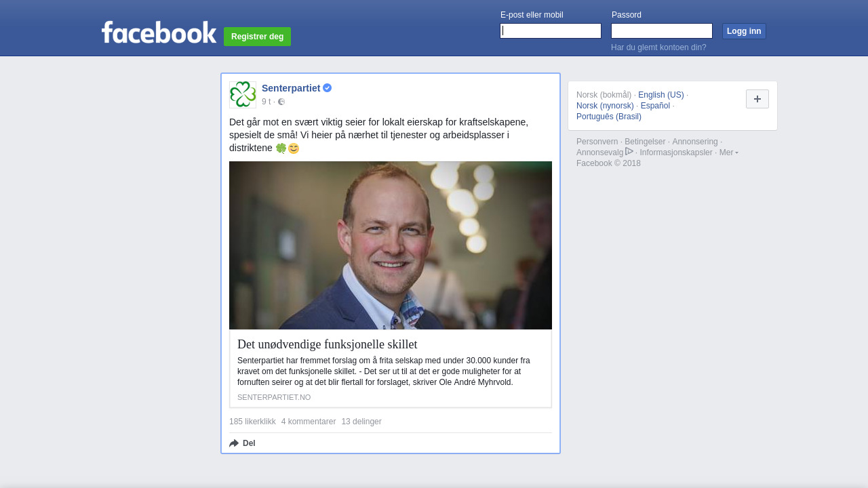View the 4 kommentarer link
This screenshot has width=868, height=488.
309,422
